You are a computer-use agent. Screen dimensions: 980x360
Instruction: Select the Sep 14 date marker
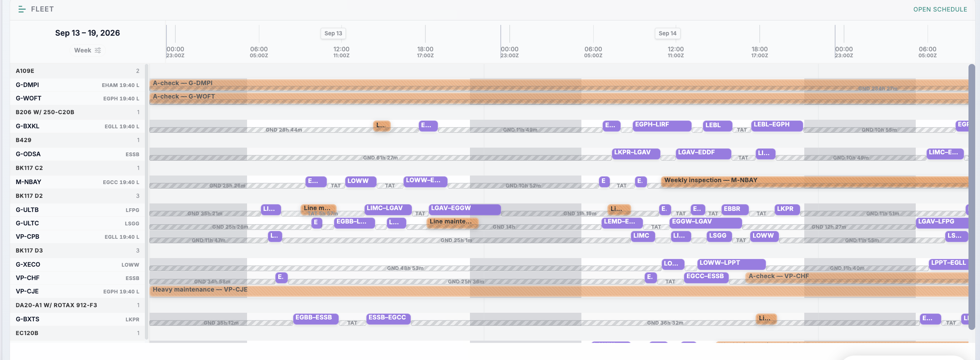(x=668, y=33)
